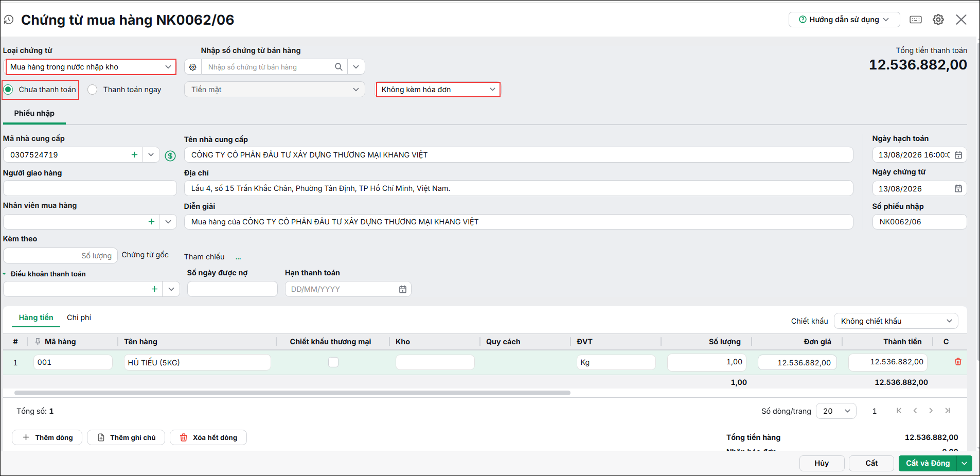Open Loại chứng từ dropdown

click(x=91, y=67)
